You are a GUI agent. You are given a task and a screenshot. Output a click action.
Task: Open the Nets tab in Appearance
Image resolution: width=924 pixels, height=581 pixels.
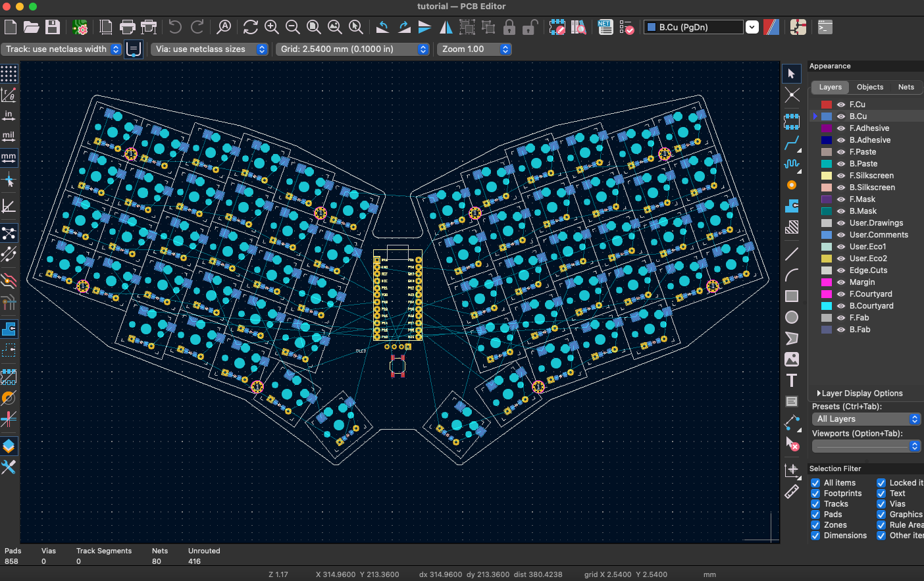click(906, 87)
